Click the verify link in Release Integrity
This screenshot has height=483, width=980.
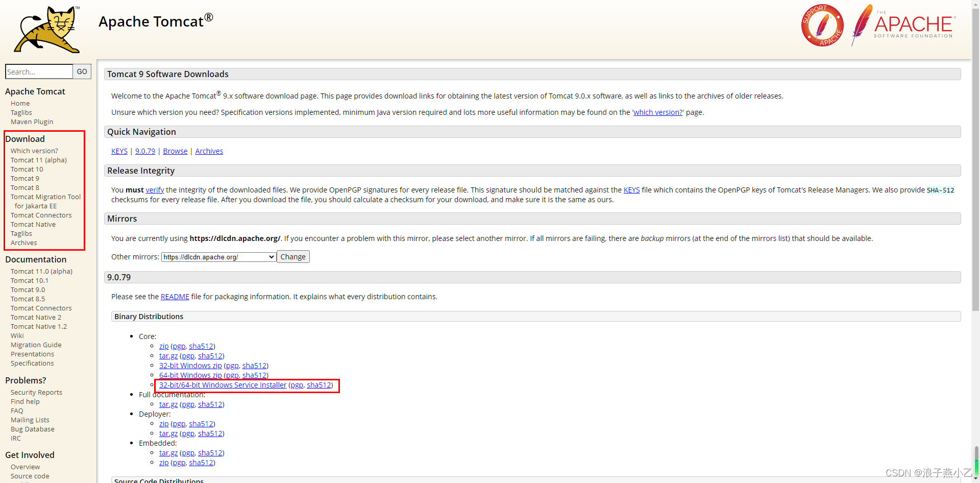tap(155, 190)
